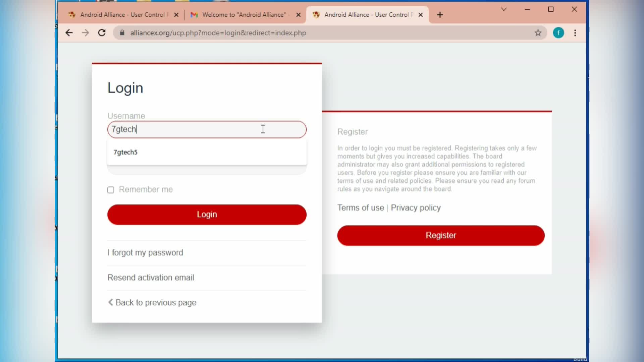Screen dimensions: 644x362
Task: Close the Gmail Welcome tab
Action: [299, 15]
